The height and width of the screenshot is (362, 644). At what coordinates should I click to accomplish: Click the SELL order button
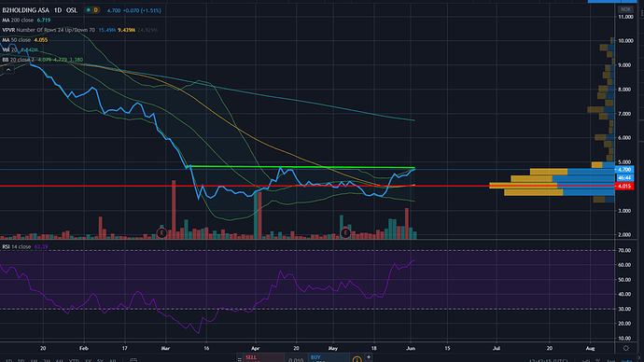click(x=263, y=358)
